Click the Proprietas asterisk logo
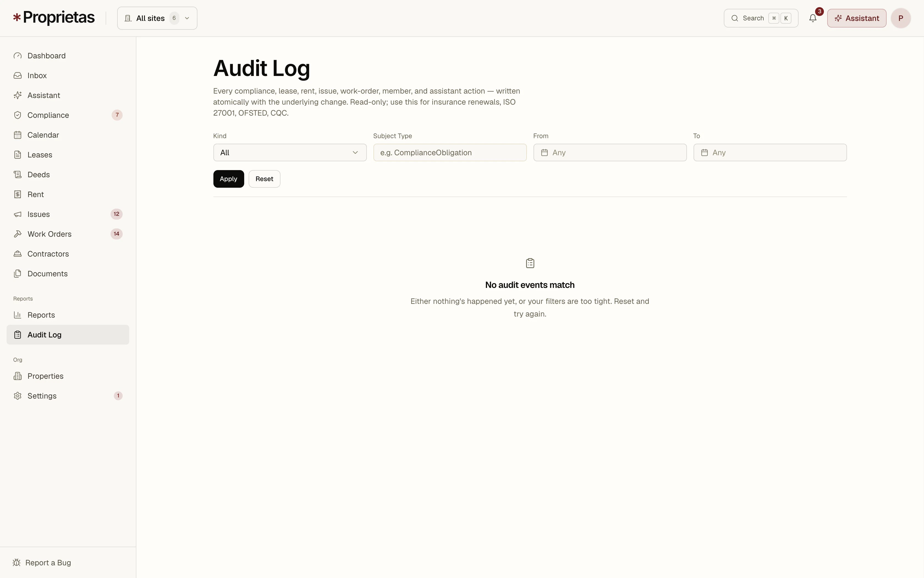Viewport: 924px width, 578px height. pyautogui.click(x=17, y=18)
